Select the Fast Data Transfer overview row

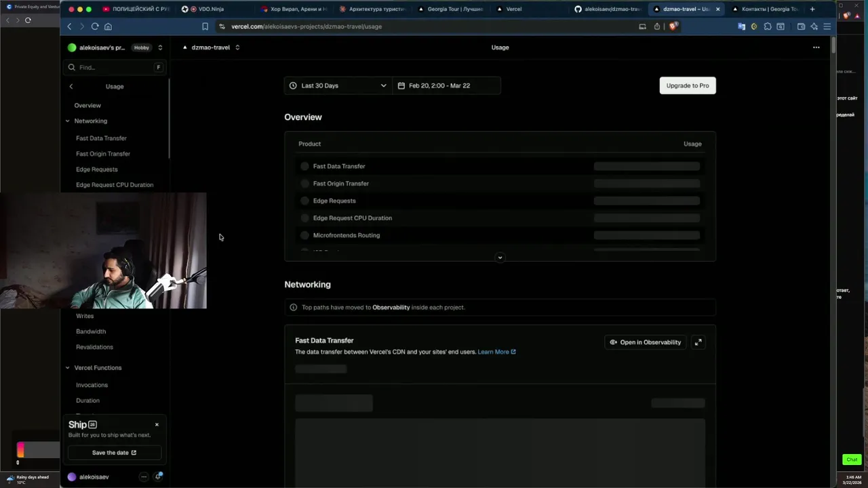[x=500, y=166]
